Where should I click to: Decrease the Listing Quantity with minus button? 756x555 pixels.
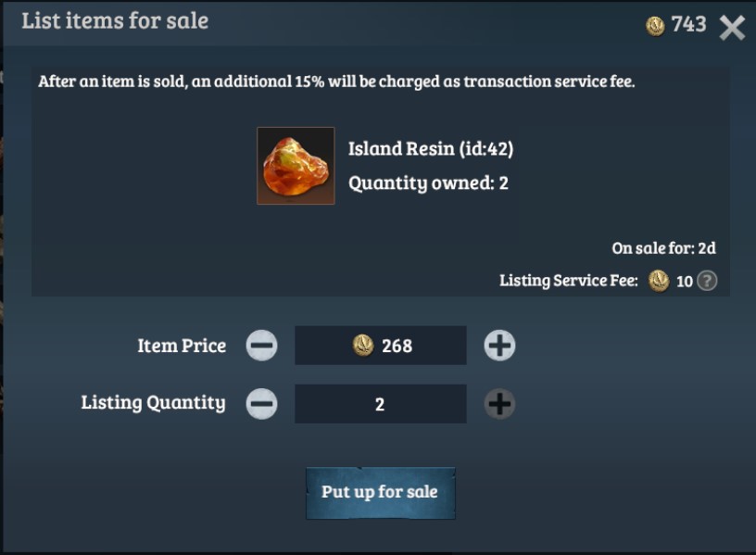tap(261, 404)
